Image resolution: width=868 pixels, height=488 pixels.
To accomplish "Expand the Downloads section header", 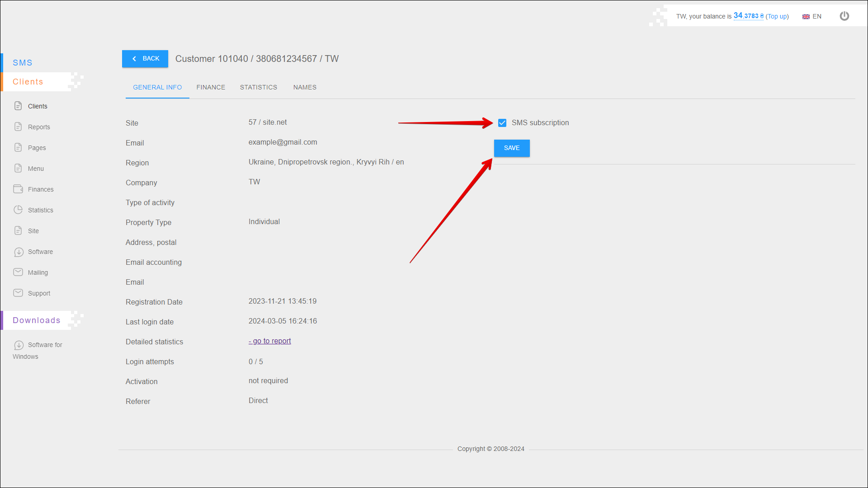I will [x=36, y=320].
